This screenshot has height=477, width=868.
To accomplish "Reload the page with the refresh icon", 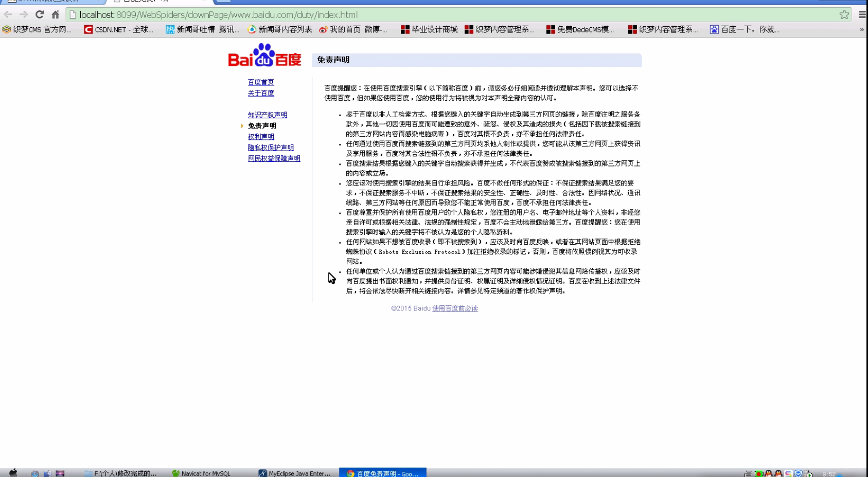I will pyautogui.click(x=40, y=14).
